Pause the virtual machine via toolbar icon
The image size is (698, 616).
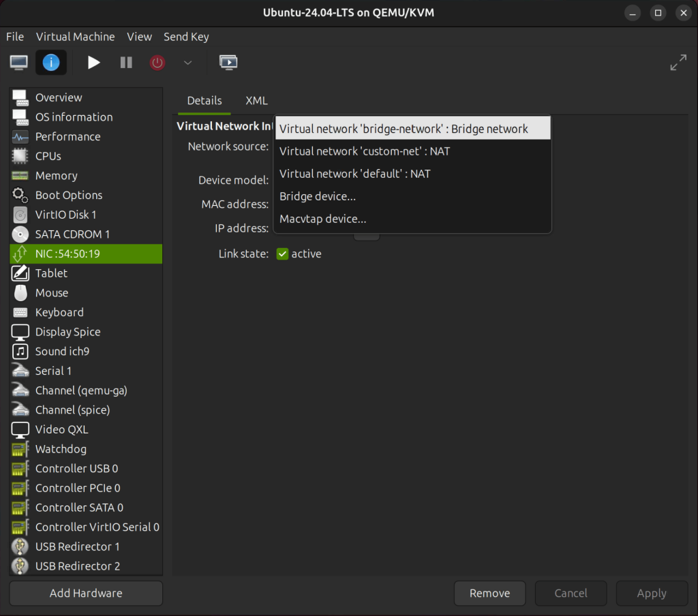125,62
